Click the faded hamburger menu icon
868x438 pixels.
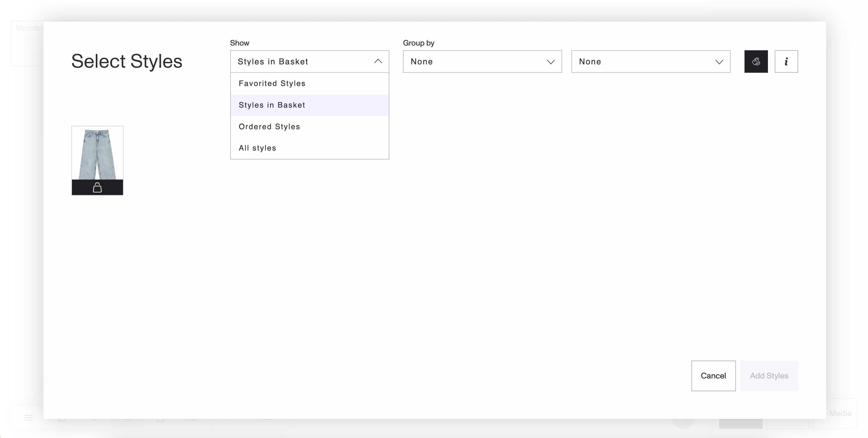[28, 418]
